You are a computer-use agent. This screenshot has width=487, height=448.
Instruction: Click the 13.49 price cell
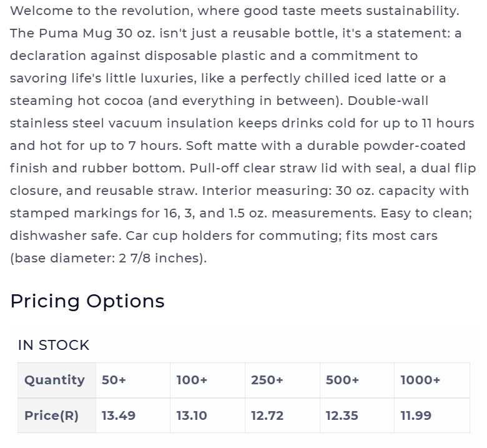click(133, 416)
